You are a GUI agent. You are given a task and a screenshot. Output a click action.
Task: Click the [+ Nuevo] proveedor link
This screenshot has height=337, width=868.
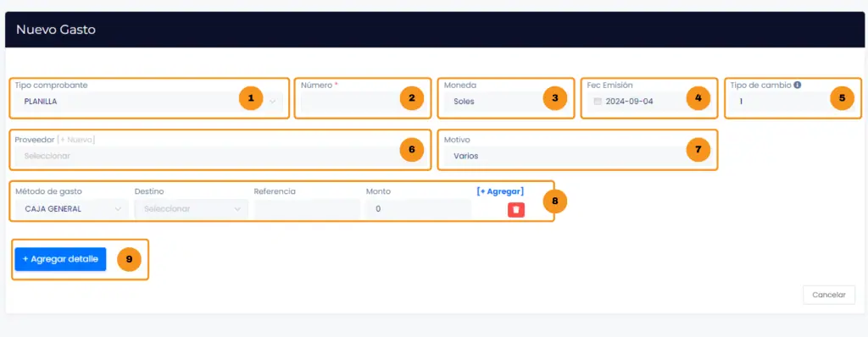click(x=75, y=140)
